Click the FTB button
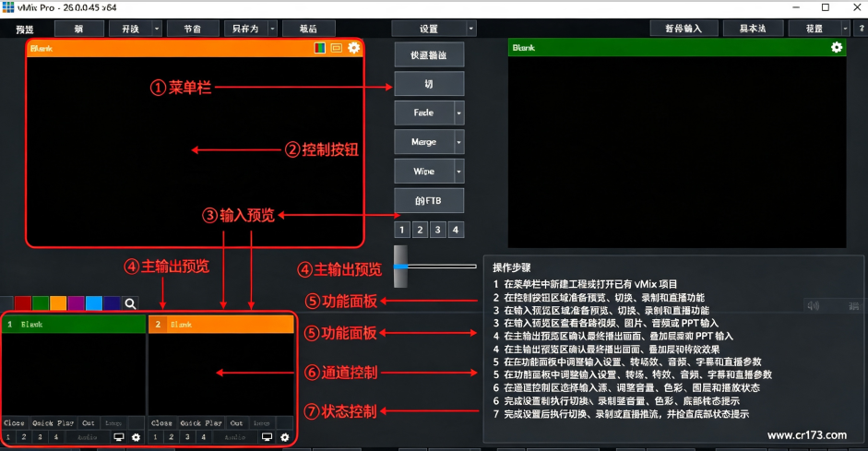The height and width of the screenshot is (451, 868). pos(429,201)
